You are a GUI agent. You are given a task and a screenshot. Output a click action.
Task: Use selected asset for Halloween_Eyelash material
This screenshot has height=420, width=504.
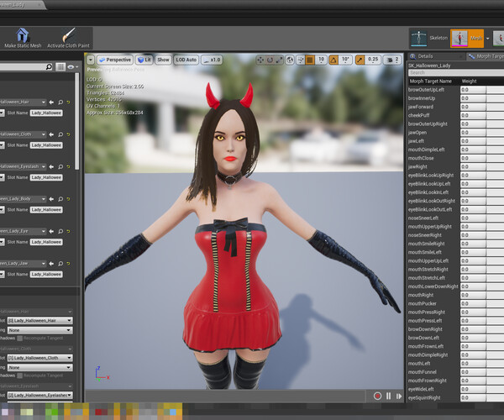[51, 167]
